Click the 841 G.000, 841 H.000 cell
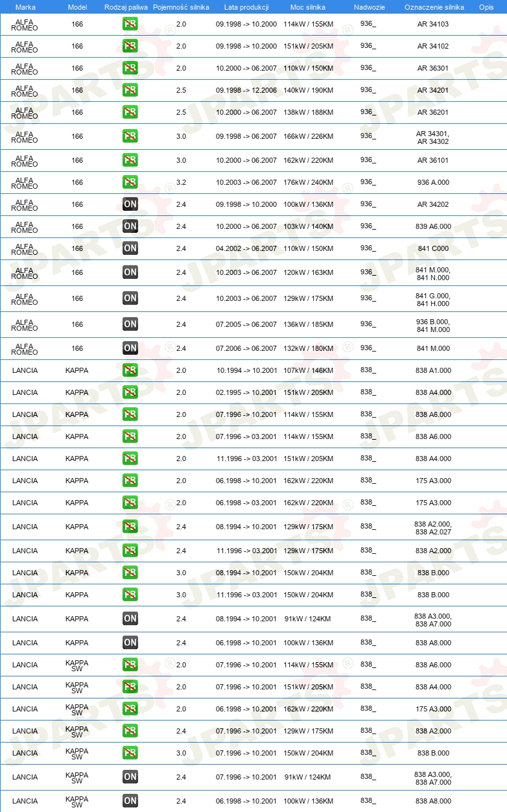The image size is (507, 812). [x=433, y=300]
